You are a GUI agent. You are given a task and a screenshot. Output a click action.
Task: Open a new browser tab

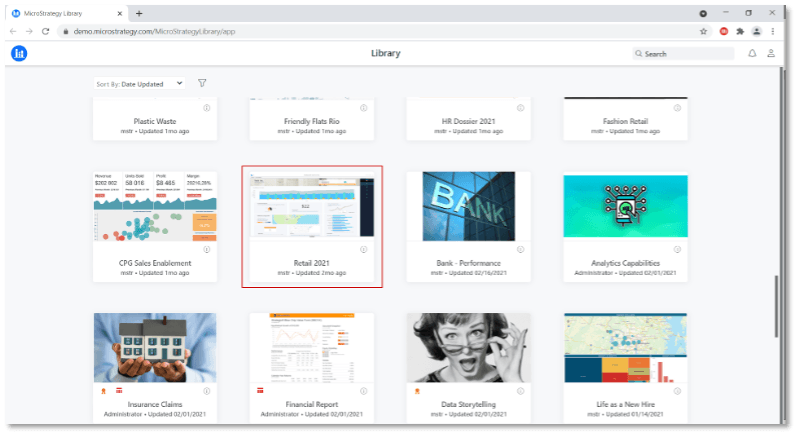(139, 13)
